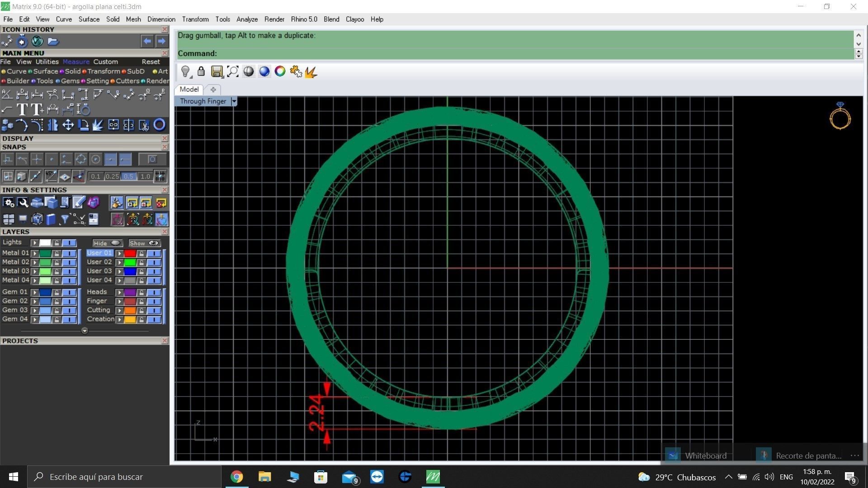
Task: Click the lightbulb icon in viewport toolbar
Action: (x=185, y=71)
